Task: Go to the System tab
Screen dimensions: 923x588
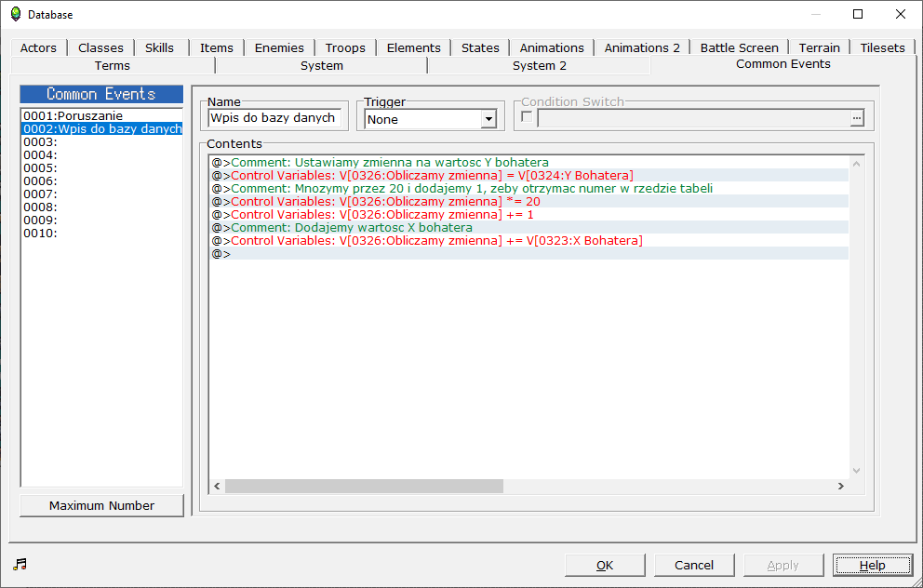Action: (321, 65)
